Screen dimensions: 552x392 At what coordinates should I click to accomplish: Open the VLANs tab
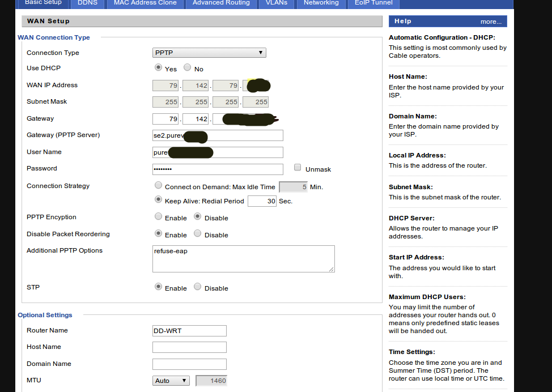[276, 3]
